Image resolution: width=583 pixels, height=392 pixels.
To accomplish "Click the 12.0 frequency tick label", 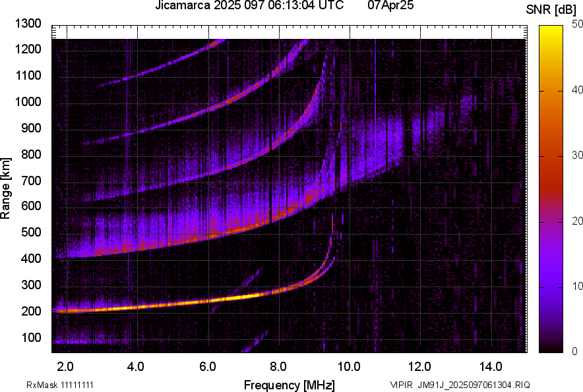I will tap(419, 367).
